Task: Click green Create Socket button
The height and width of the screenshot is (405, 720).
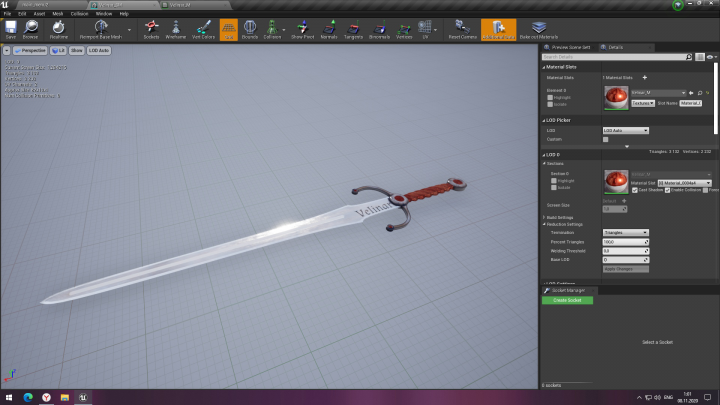Action: [567, 300]
